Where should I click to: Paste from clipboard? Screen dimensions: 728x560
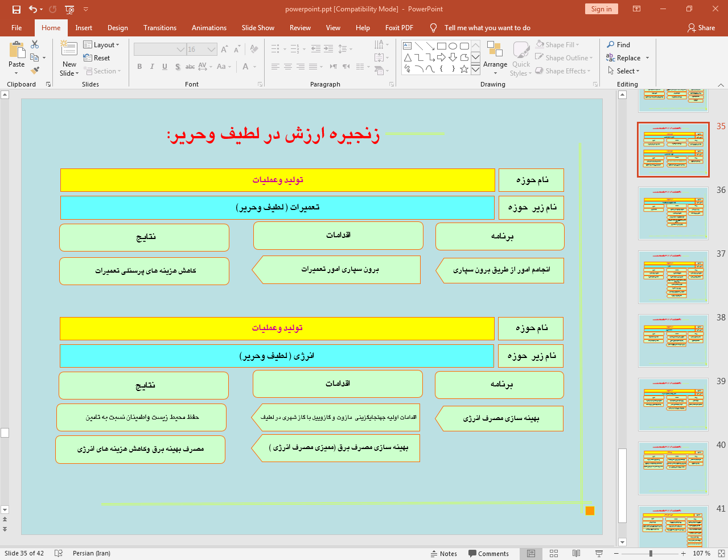point(17,59)
